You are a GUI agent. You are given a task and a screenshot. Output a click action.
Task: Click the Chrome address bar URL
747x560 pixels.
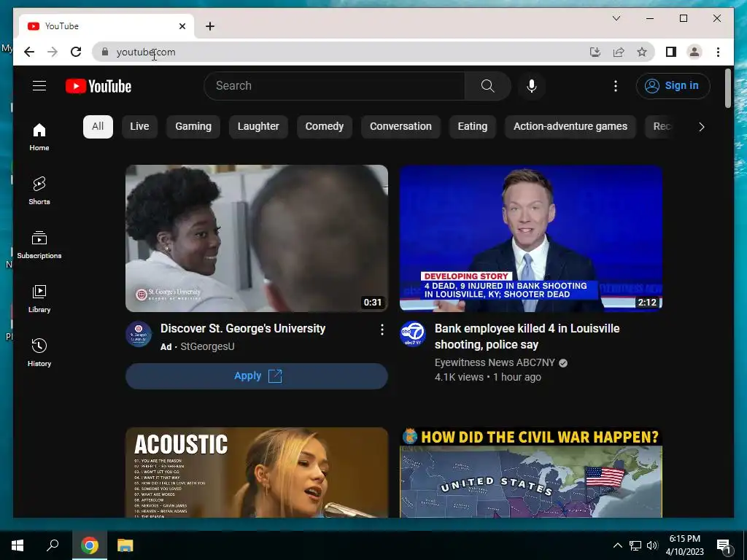[x=146, y=52]
